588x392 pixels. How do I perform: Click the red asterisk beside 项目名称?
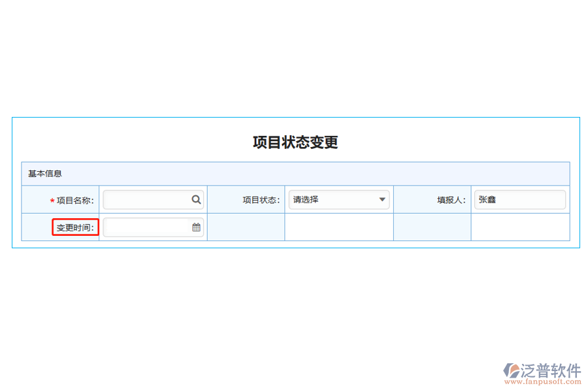[x=53, y=199]
